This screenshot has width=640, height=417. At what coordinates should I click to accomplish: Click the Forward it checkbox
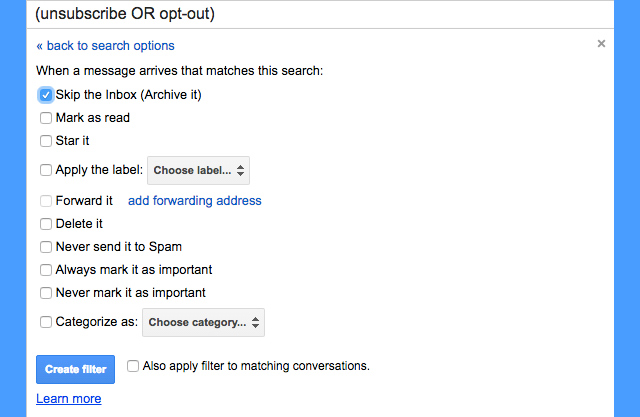46,201
